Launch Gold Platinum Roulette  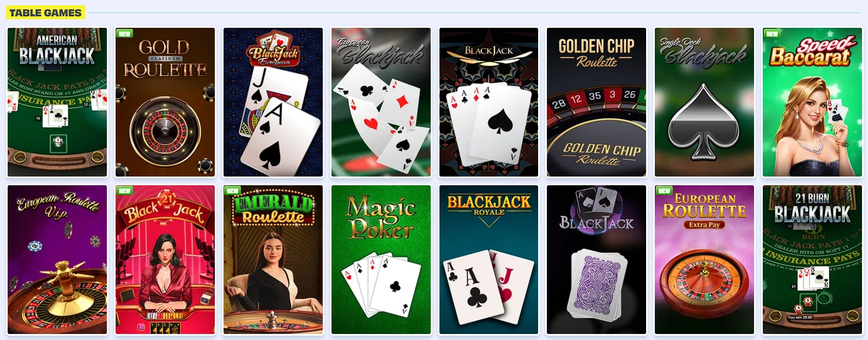pyautogui.click(x=165, y=102)
